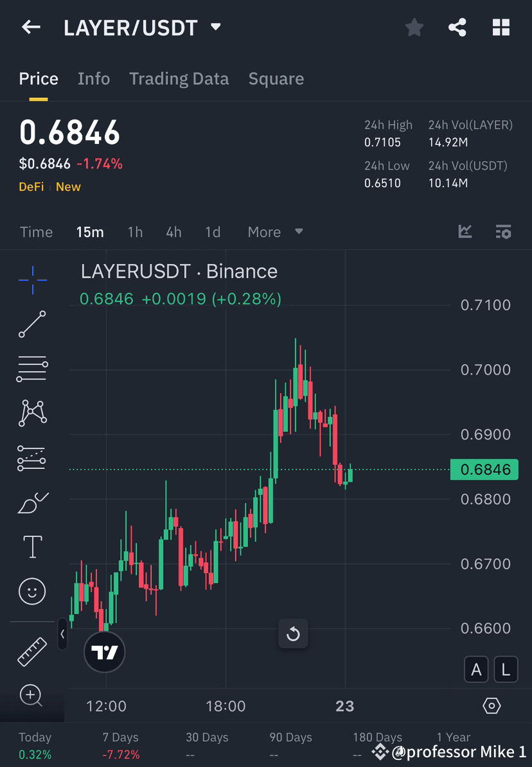This screenshot has width=532, height=767.
Task: Select the pattern drawing tool
Action: 32,413
